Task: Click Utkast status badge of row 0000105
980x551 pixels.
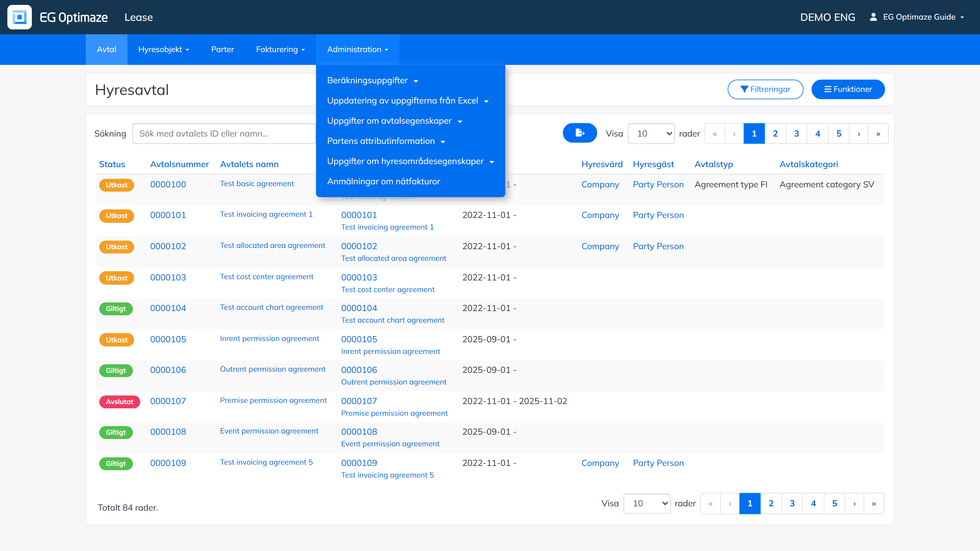Action: [x=116, y=340]
